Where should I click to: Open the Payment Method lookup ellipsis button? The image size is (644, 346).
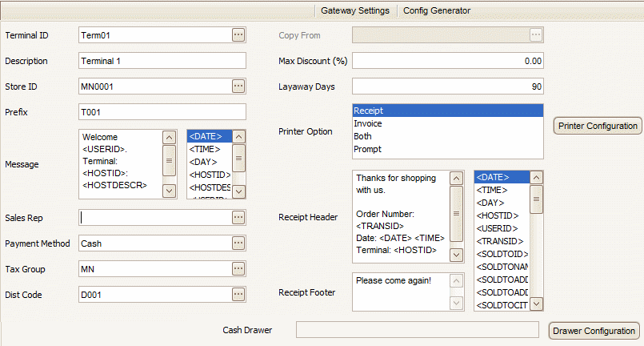238,243
